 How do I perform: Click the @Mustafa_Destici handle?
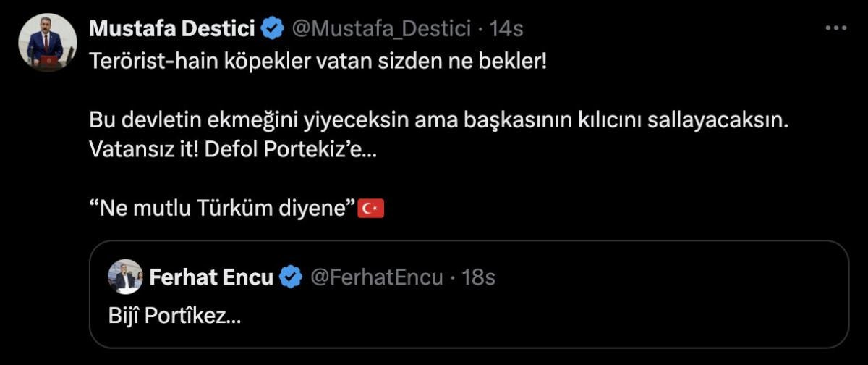click(x=383, y=29)
